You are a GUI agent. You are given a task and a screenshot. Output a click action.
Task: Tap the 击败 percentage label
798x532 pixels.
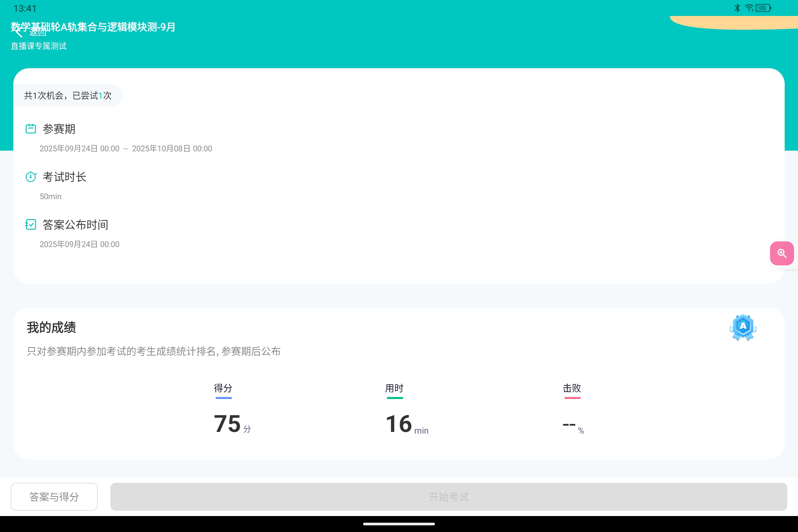point(572,388)
